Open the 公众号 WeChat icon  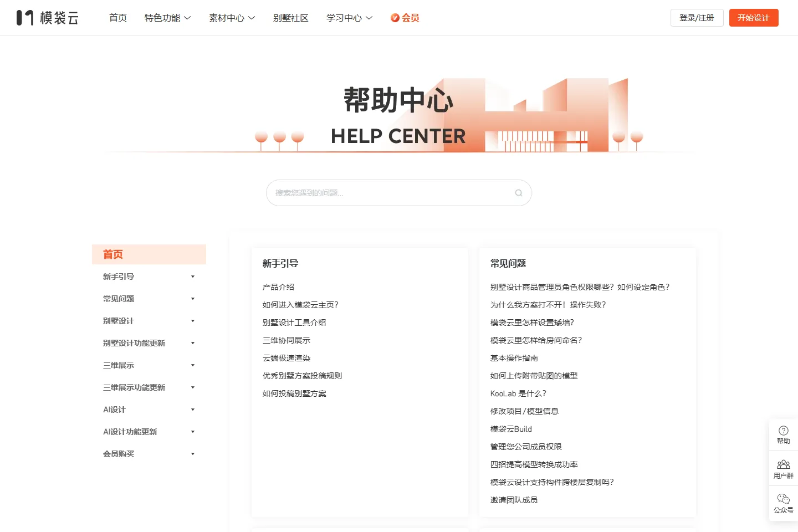(784, 504)
